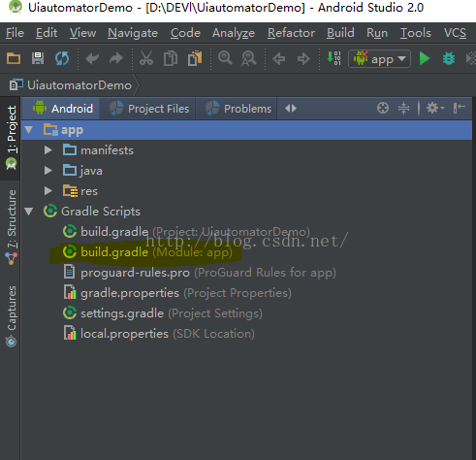Click the Find magnifier icon
Screen dimensions: 476x460
[x=225, y=58]
